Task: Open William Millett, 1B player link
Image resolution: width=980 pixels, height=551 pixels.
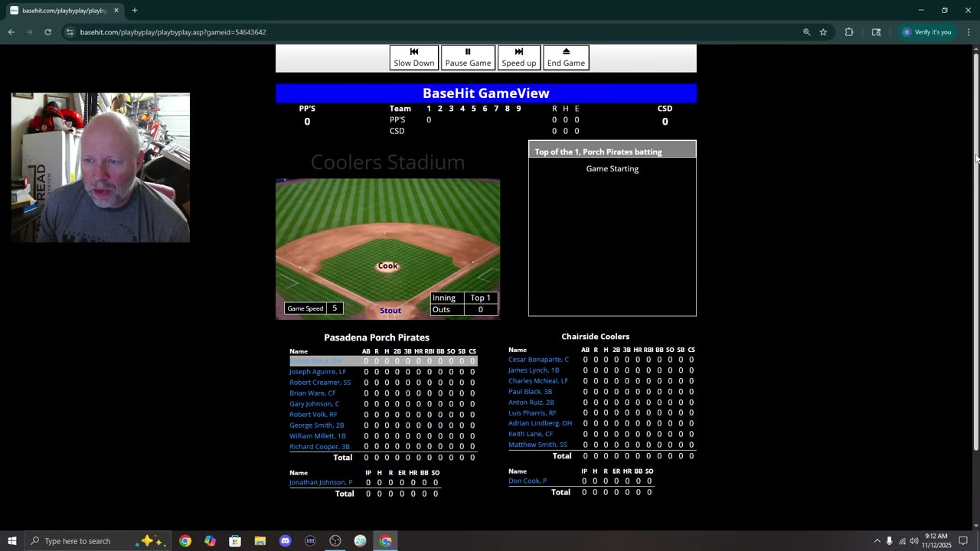Action: [x=318, y=436]
